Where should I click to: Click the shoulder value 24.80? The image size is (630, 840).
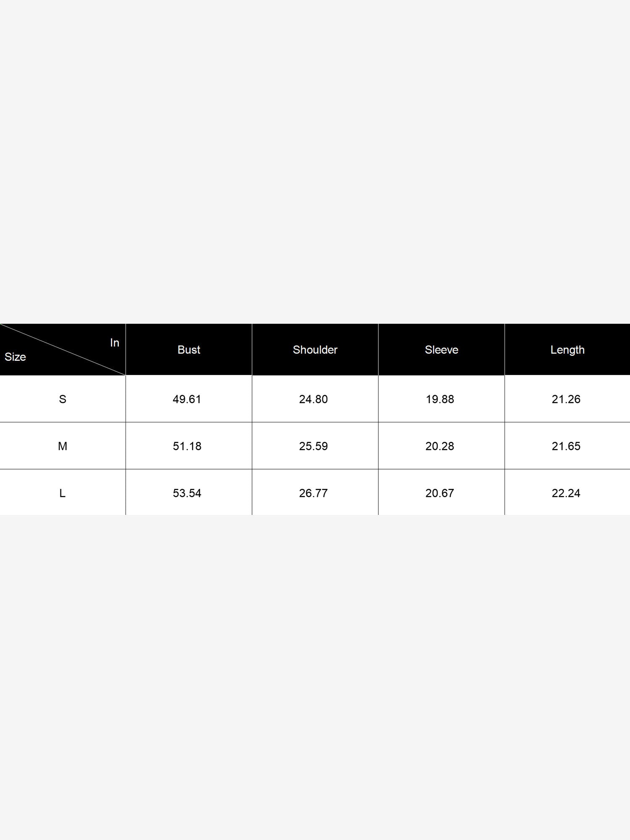[313, 399]
